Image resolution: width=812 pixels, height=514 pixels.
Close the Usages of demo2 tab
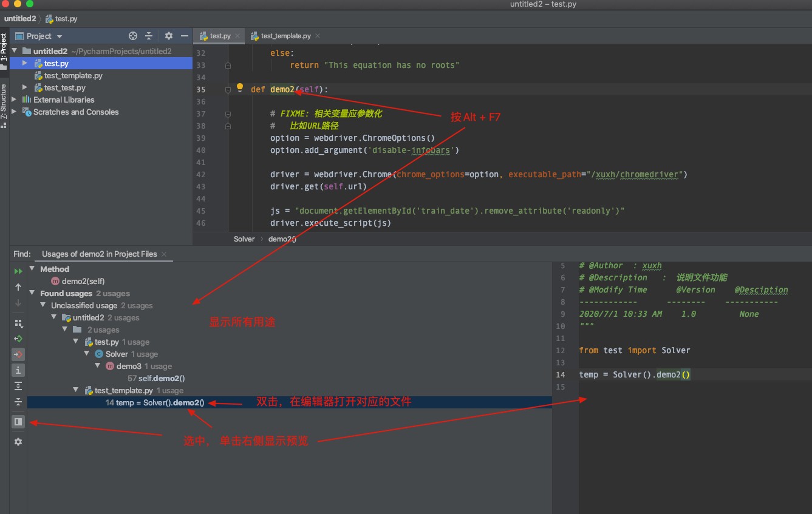point(164,254)
